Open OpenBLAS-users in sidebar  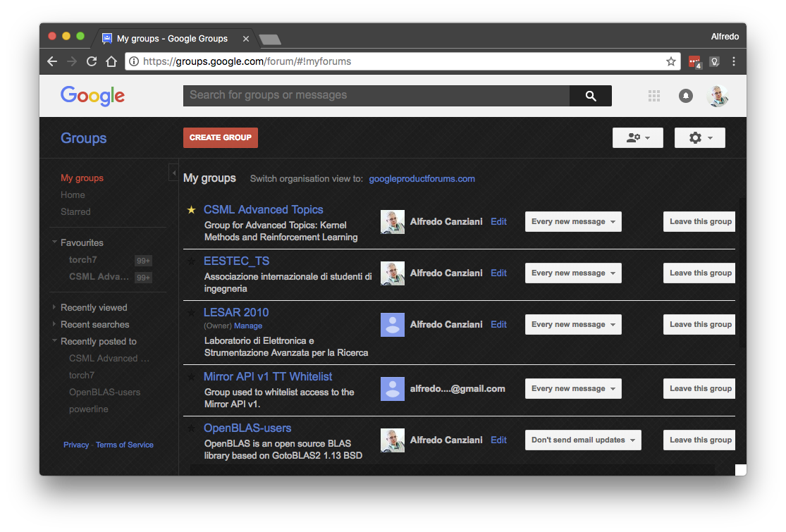click(x=104, y=392)
